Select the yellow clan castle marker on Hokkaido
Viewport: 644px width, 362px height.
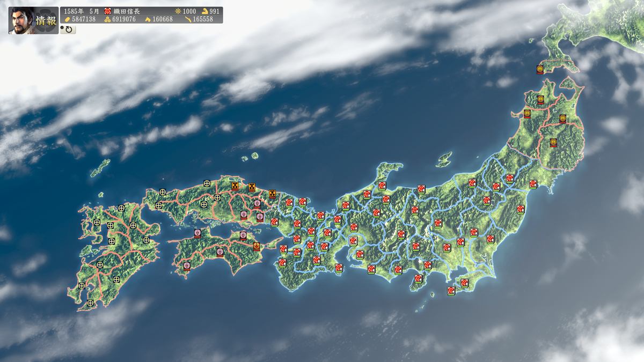[x=540, y=69]
